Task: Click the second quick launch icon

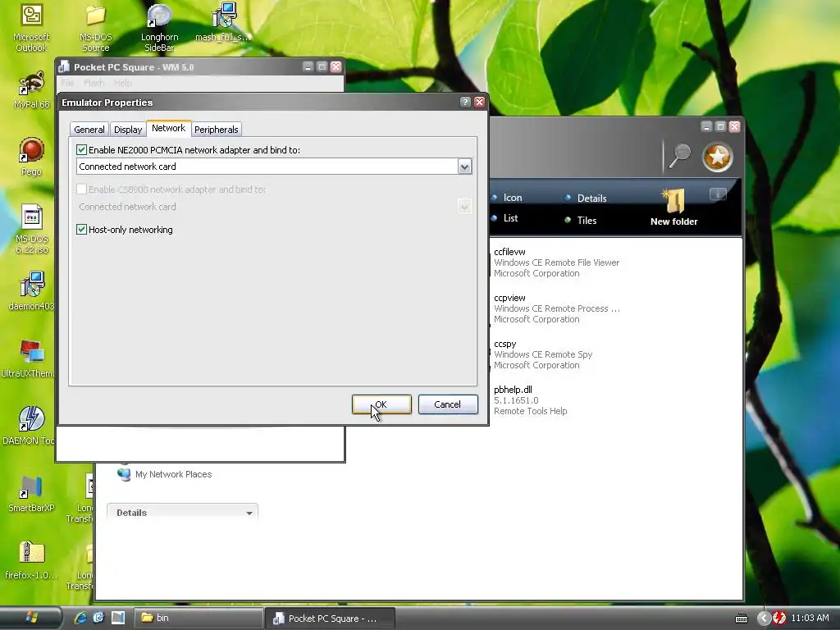Action: coord(98,618)
